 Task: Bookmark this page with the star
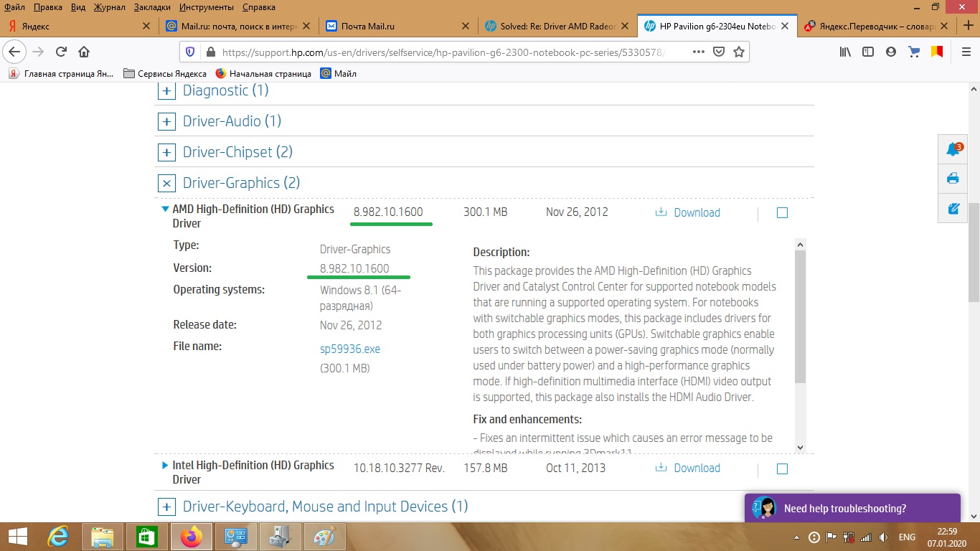[x=738, y=52]
